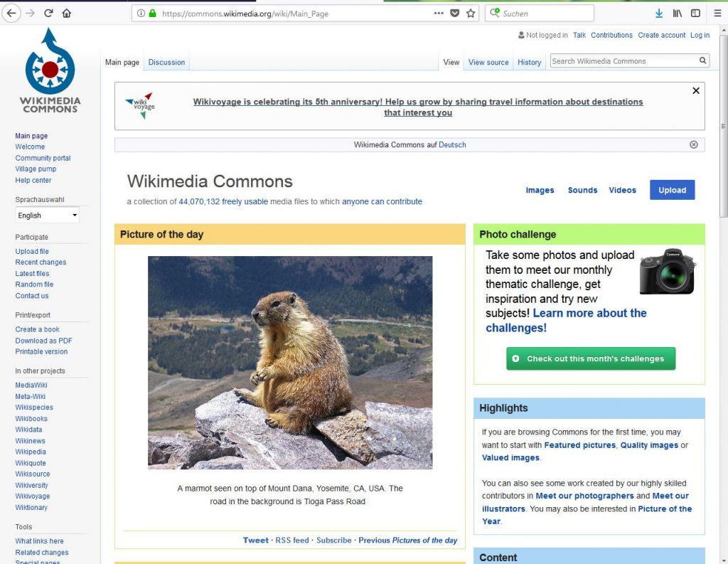
Task: Open the Sounds link
Action: click(x=582, y=190)
